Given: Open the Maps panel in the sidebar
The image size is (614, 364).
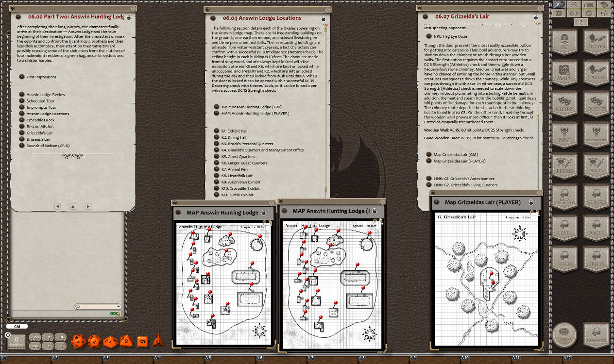Looking at the screenshot, I should [x=565, y=71].
